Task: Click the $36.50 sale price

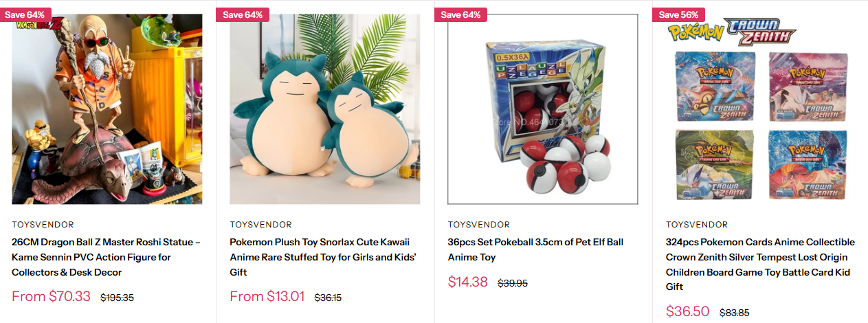Action: (687, 311)
